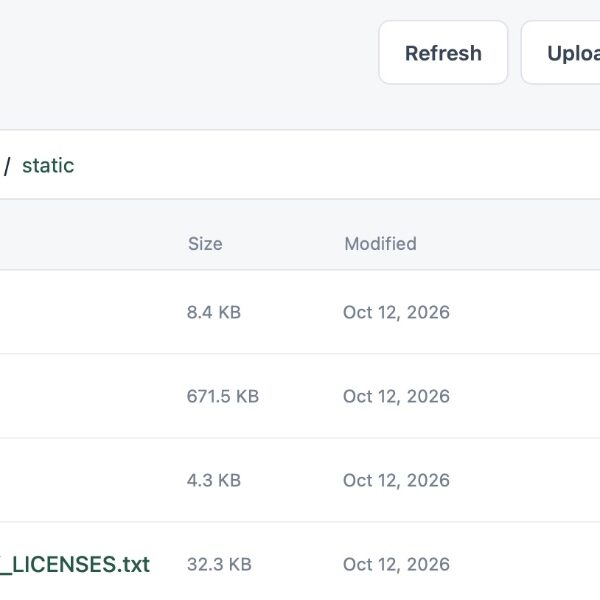The image size is (600, 600).
Task: Click the Refresh button
Action: coord(443,53)
